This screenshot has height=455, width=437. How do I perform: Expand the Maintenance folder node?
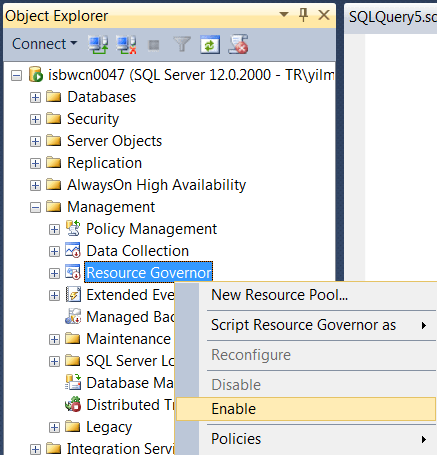tap(54, 339)
